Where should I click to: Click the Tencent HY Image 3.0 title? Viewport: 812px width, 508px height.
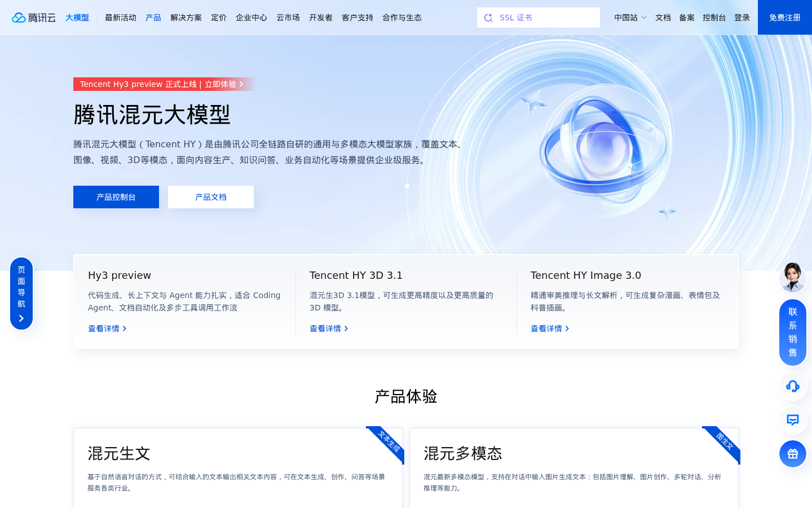coord(586,275)
